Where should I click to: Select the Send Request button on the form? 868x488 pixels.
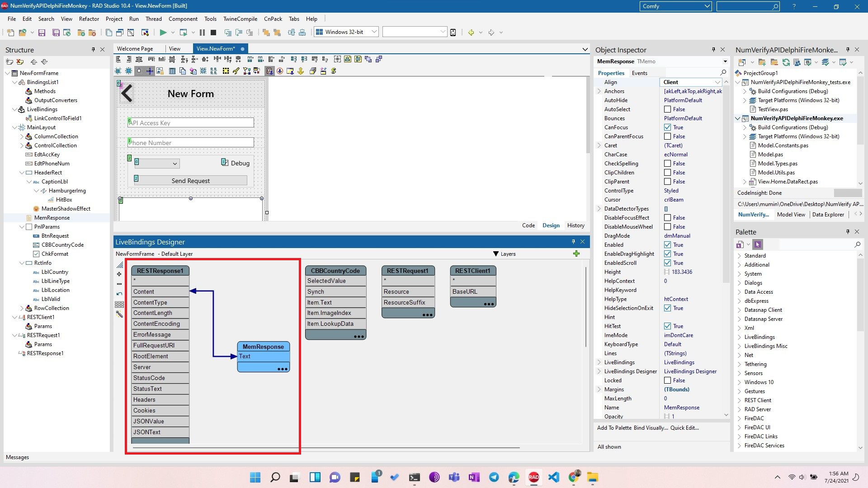[x=190, y=180]
